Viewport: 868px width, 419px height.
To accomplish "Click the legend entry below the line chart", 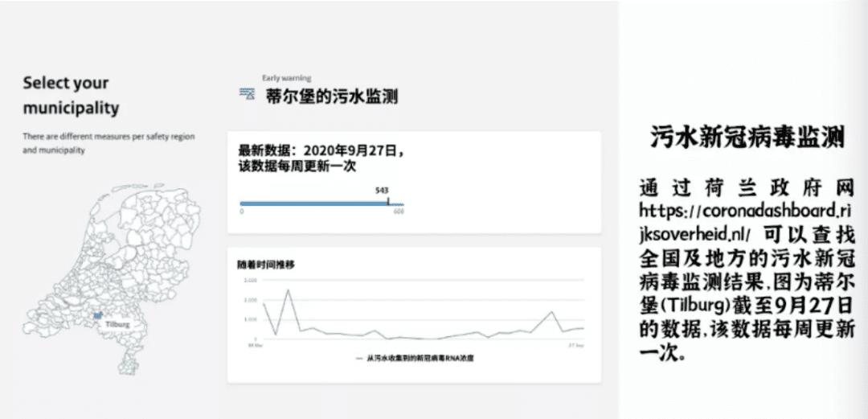I will click(415, 358).
